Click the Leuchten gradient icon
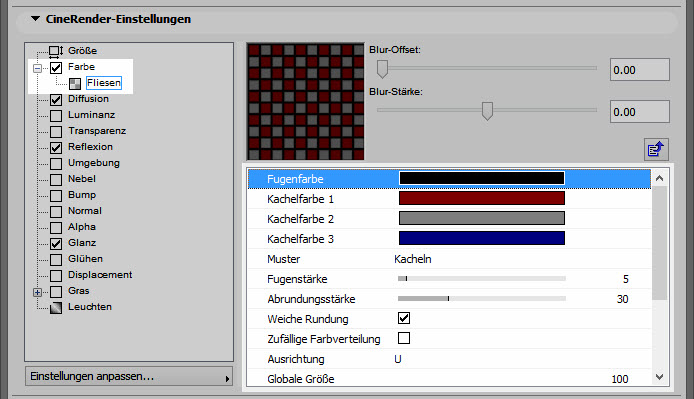The image size is (694, 399). (x=56, y=307)
